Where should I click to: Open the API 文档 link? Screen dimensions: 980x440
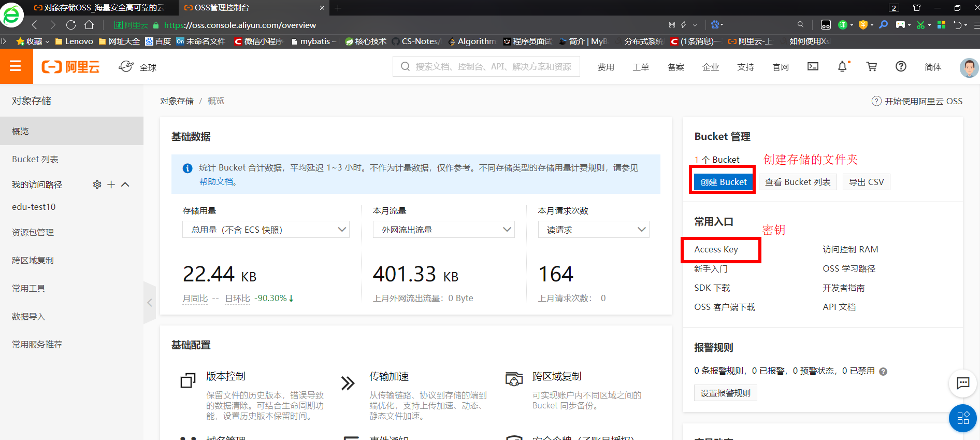(x=839, y=307)
